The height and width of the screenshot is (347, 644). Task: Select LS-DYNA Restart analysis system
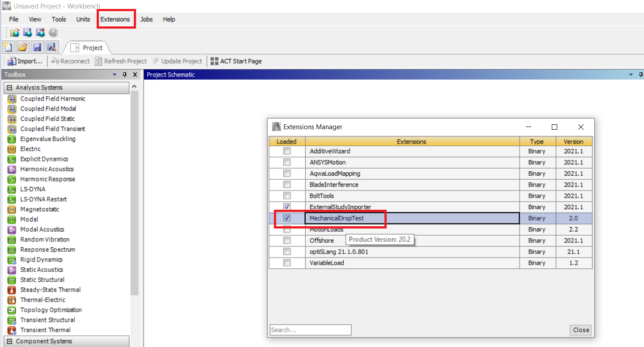(43, 199)
